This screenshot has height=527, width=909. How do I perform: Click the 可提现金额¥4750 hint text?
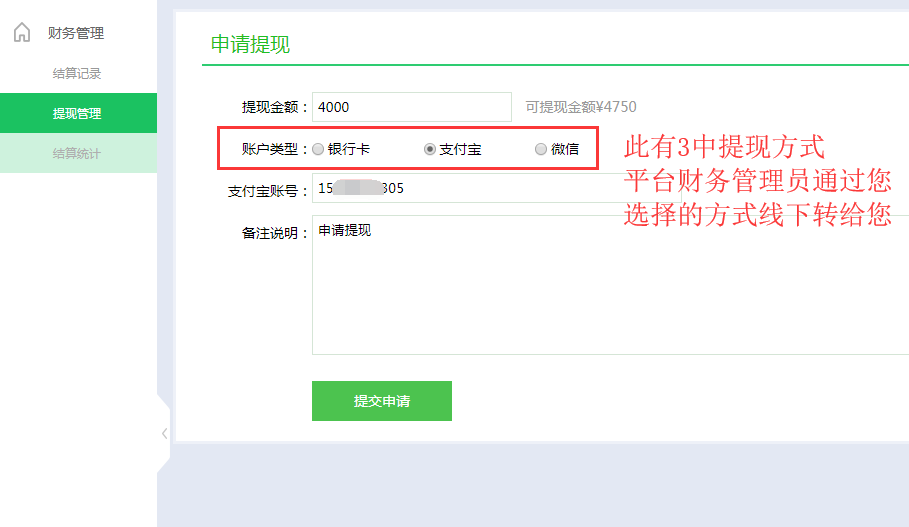[581, 107]
